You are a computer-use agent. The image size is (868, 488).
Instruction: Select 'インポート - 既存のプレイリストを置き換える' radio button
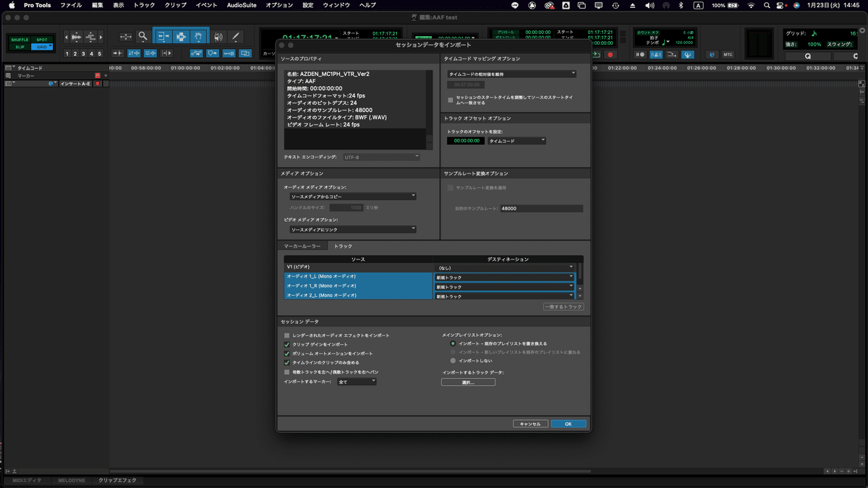[x=453, y=343]
